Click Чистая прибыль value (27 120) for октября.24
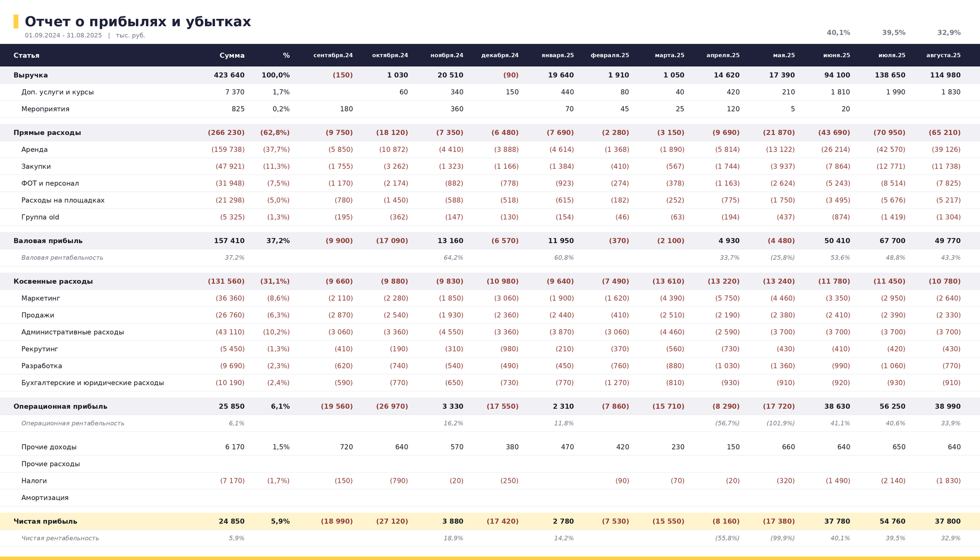The height and width of the screenshot is (560, 980). pos(392,521)
